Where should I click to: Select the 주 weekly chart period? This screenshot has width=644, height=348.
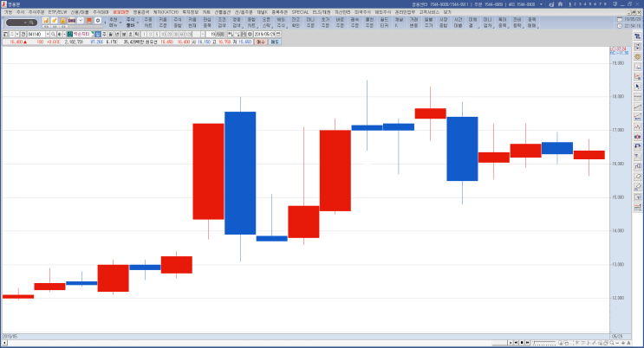[104, 34]
